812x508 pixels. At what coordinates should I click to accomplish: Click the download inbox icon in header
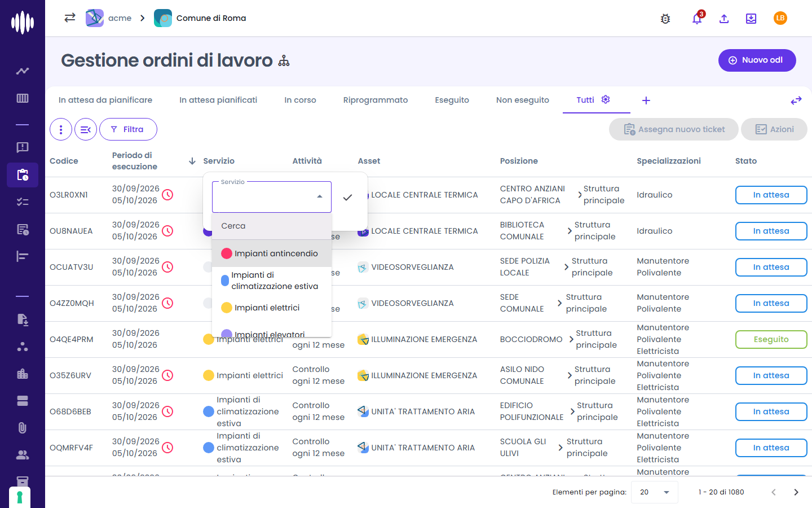point(751,19)
